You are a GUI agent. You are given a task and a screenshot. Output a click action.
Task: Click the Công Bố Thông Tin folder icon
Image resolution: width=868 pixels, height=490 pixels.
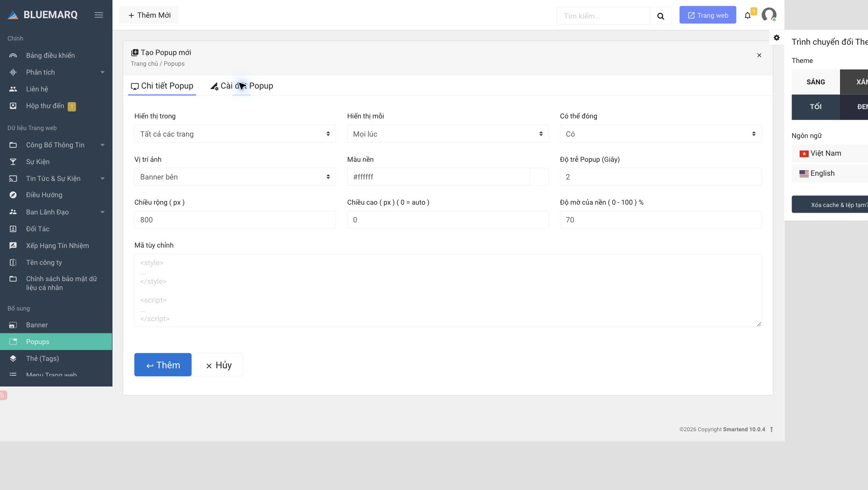[x=13, y=145]
